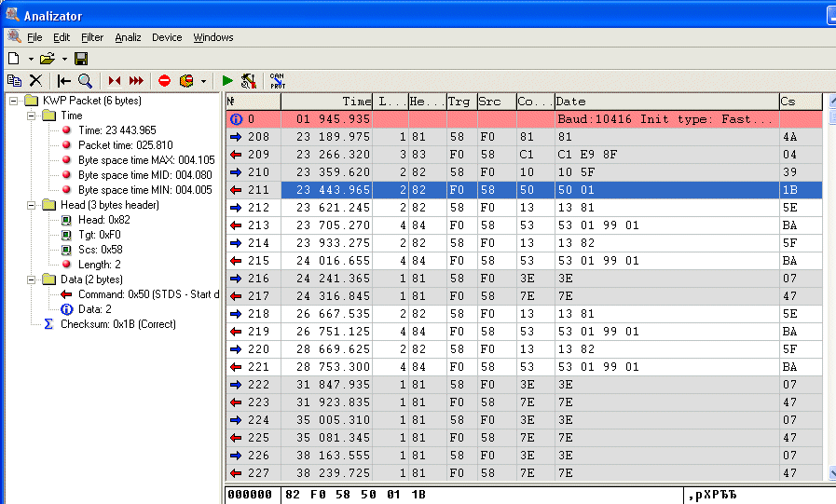836x504 pixels.
Task: Click the CAN PROT protocol icon
Action: pyautogui.click(x=278, y=81)
